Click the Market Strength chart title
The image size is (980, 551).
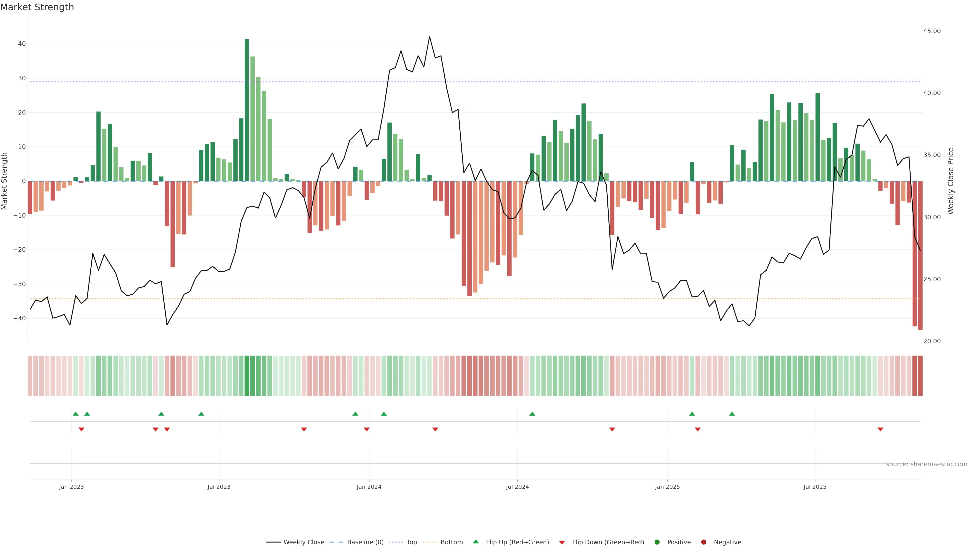[x=37, y=7]
